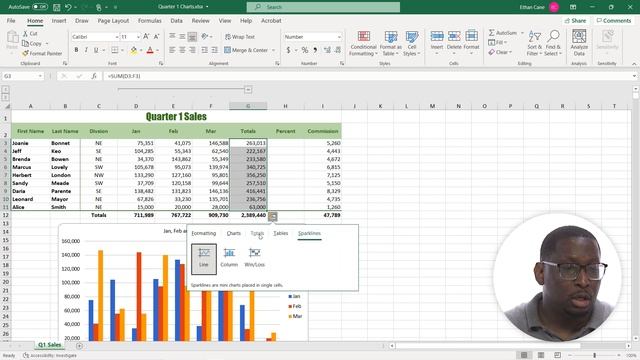Viewport: 640px width, 360px height.
Task: Open the Borders dropdown arrow
Action: click(122, 50)
